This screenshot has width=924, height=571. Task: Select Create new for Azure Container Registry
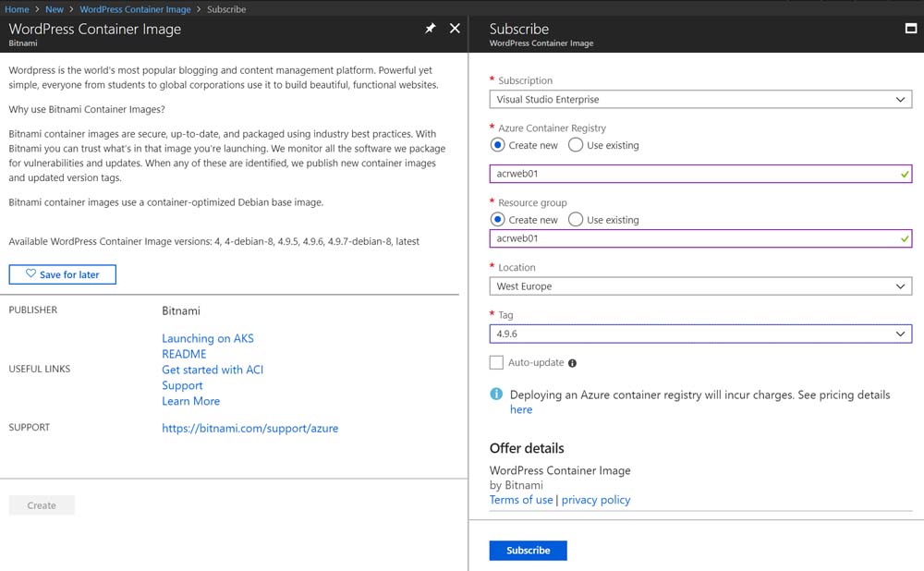pos(498,145)
